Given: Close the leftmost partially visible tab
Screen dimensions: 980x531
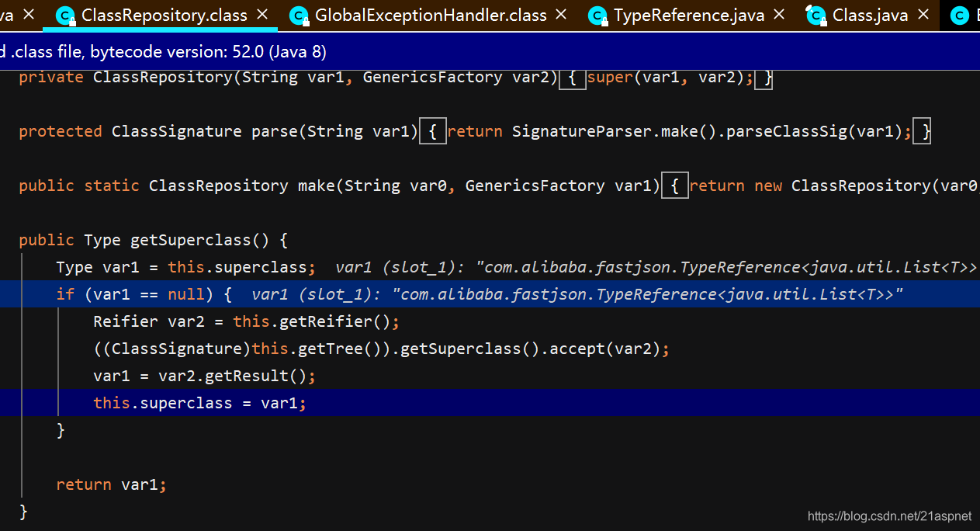Looking at the screenshot, I should coord(29,14).
